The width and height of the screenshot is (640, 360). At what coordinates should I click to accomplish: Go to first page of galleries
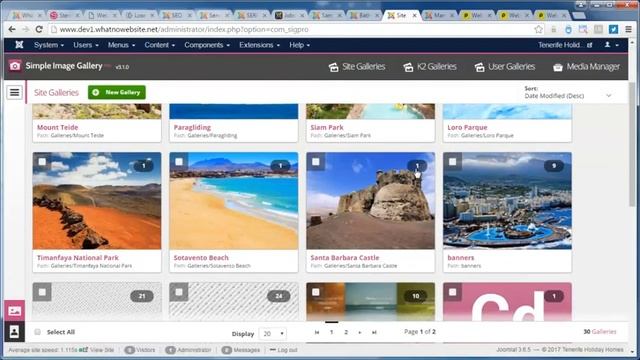click(x=317, y=332)
